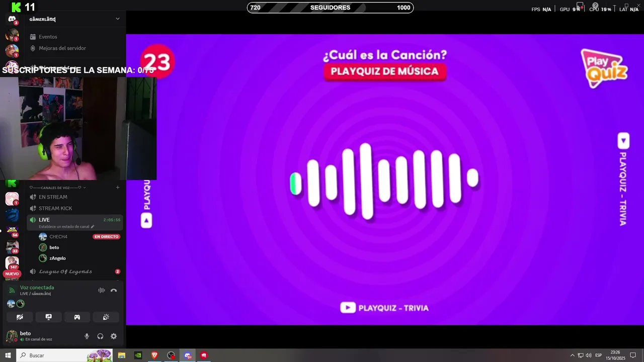
Task: Open Discord direct messages home icon
Action: pyautogui.click(x=12, y=20)
